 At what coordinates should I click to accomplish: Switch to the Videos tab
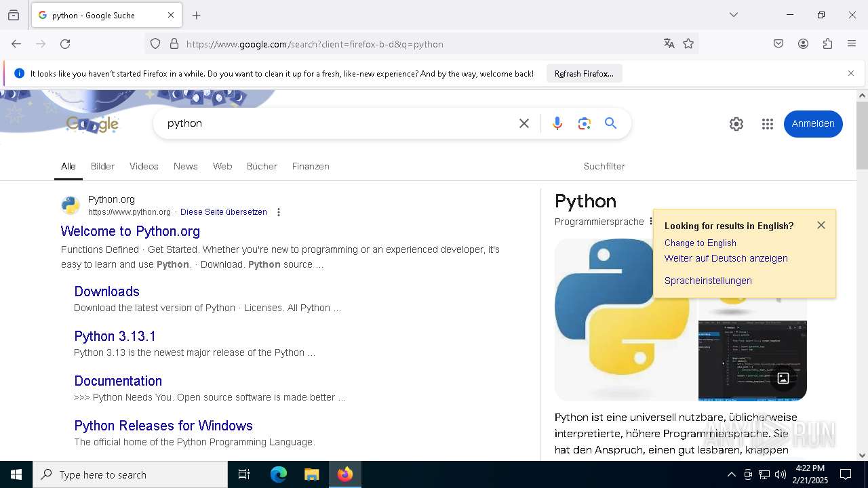pos(144,166)
